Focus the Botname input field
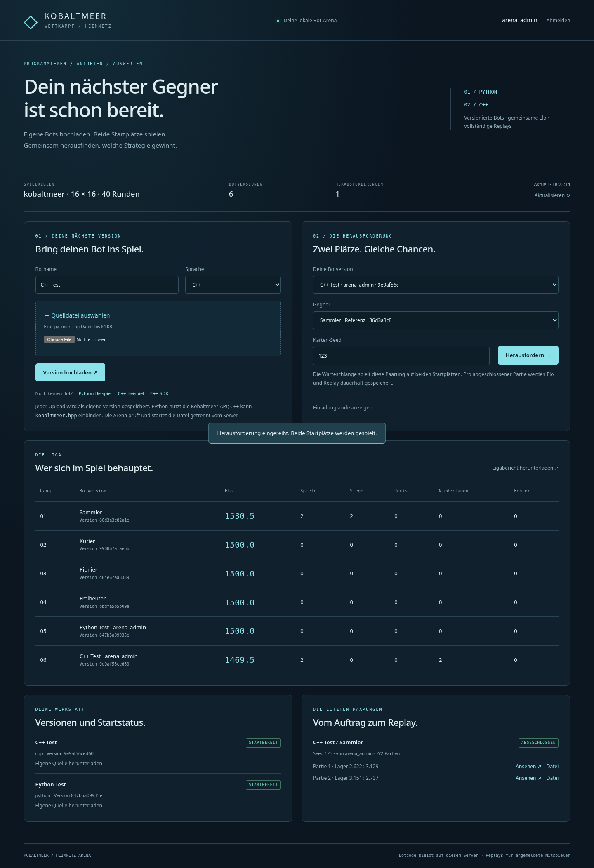 coord(107,285)
